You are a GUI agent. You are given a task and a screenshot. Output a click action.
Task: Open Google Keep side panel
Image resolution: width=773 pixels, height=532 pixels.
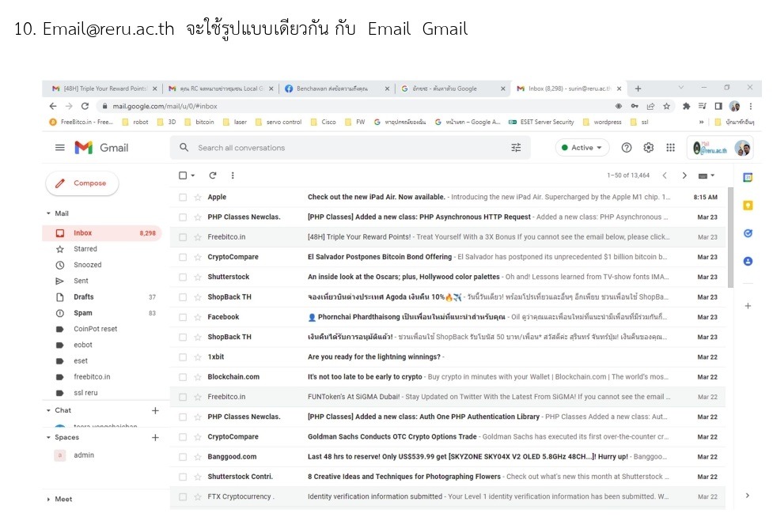pos(748,206)
